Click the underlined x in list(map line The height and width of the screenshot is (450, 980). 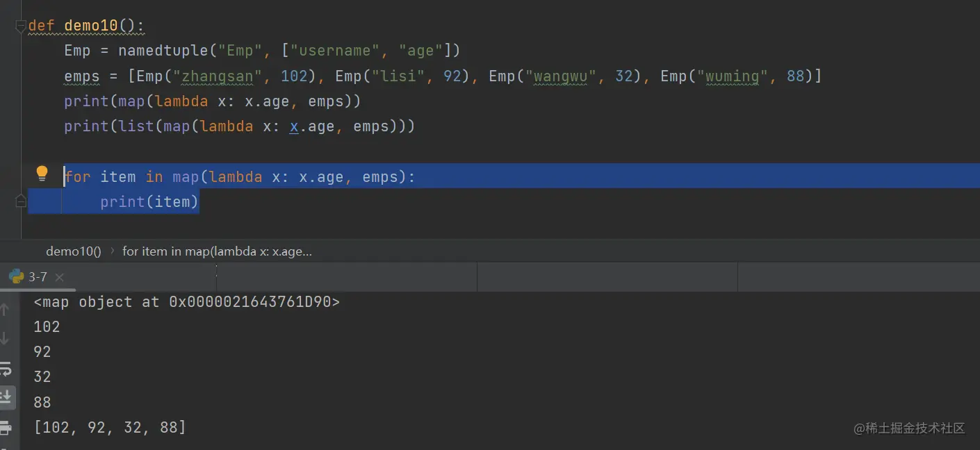[294, 126]
